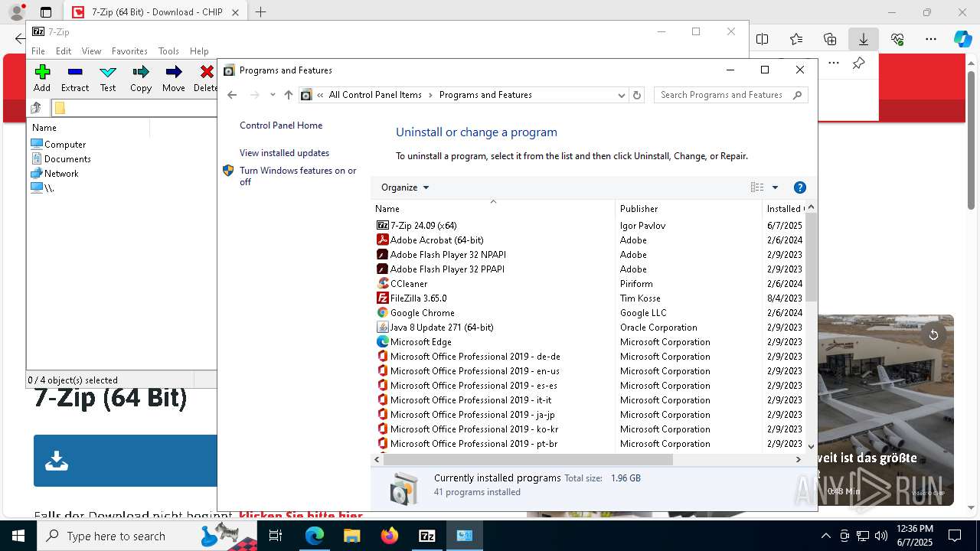
Task: Open Edge settings and more menu
Action: point(931,39)
